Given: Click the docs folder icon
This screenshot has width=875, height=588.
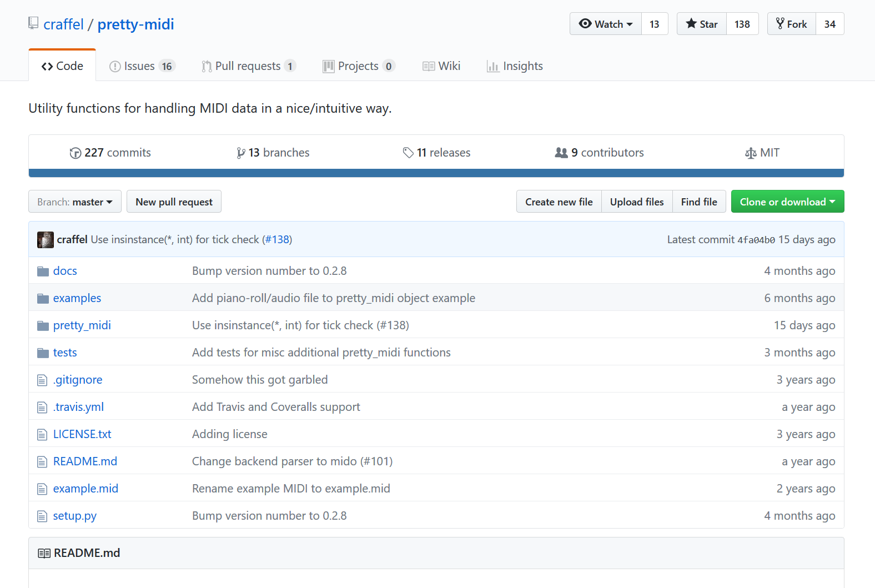Looking at the screenshot, I should 43,271.
